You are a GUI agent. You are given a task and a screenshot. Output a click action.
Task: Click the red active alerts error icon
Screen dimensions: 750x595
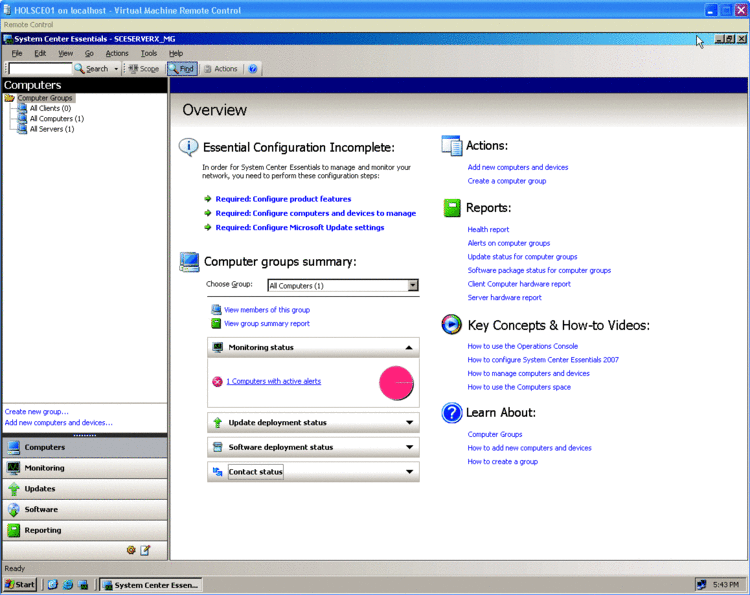coord(217,382)
